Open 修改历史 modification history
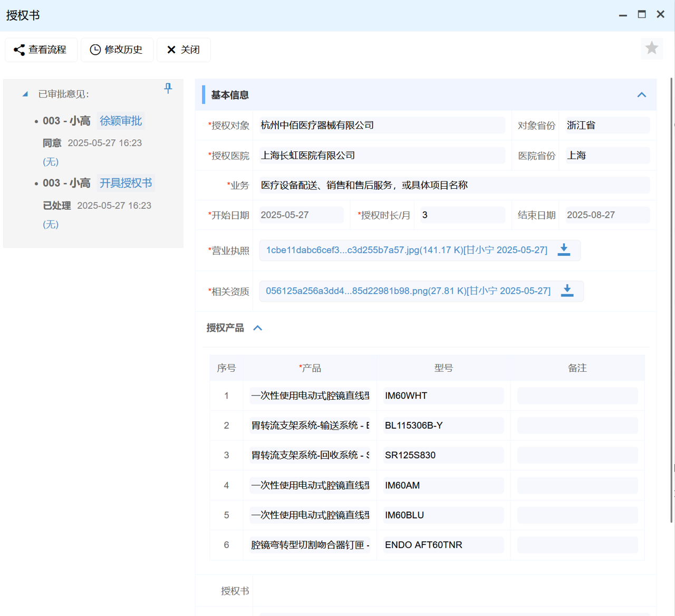 117,50
